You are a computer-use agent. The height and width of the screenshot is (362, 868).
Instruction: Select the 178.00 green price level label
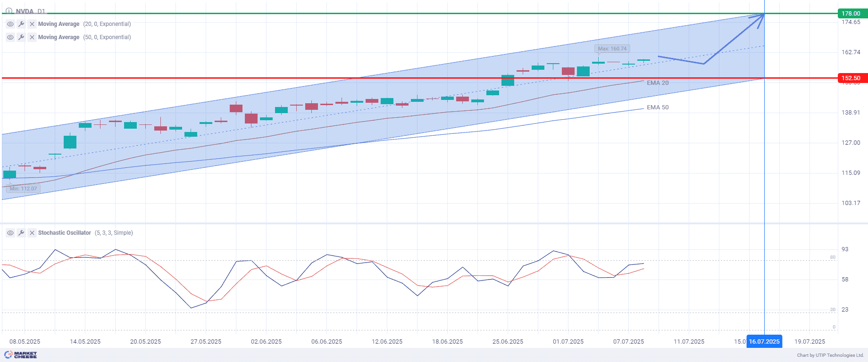852,14
